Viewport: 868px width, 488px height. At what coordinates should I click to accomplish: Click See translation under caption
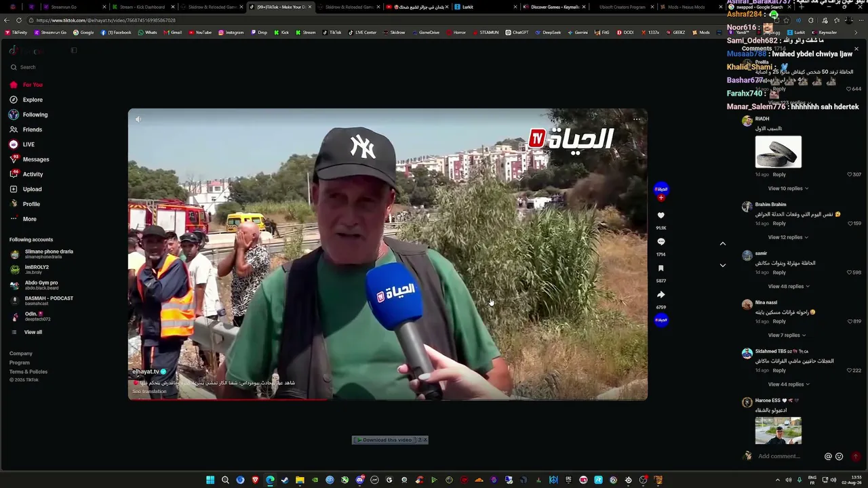click(149, 392)
